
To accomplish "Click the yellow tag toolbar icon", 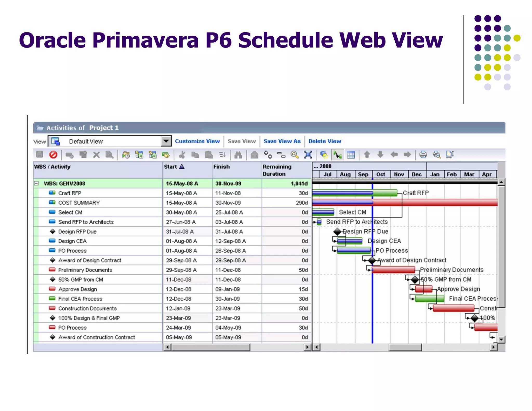I will pos(165,155).
